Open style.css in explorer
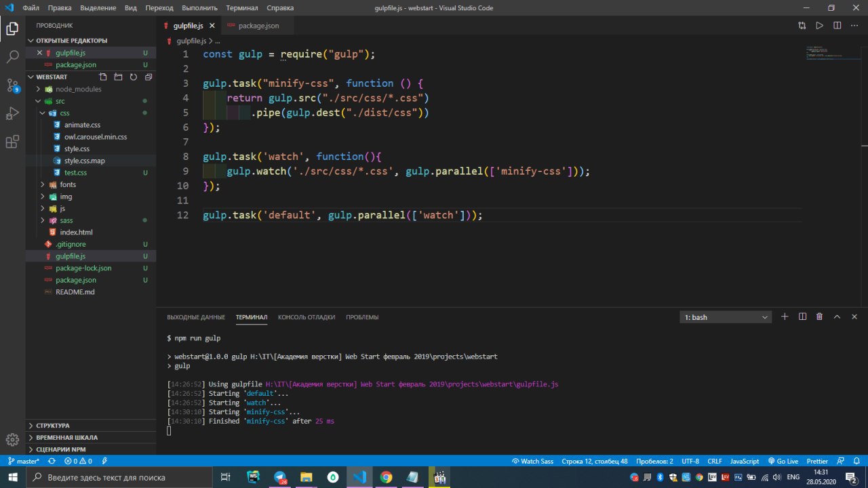Image resolution: width=868 pixels, height=488 pixels. (x=77, y=148)
